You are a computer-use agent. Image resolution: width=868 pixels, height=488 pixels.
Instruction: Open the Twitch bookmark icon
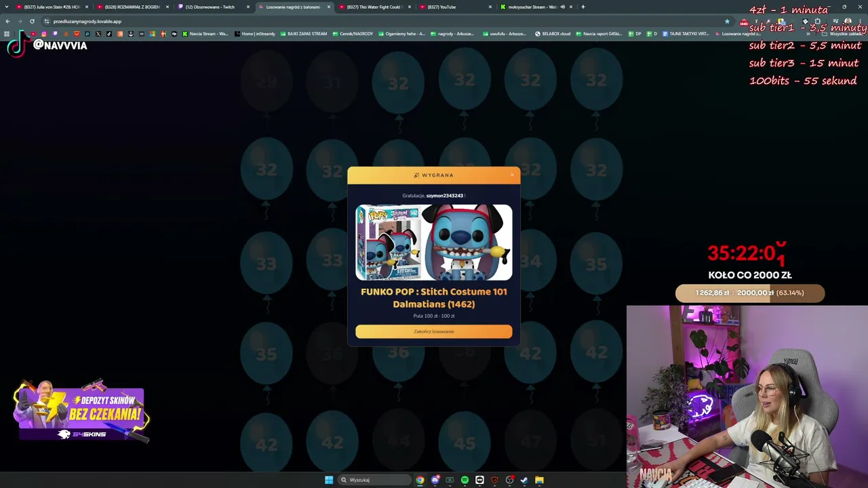55,34
